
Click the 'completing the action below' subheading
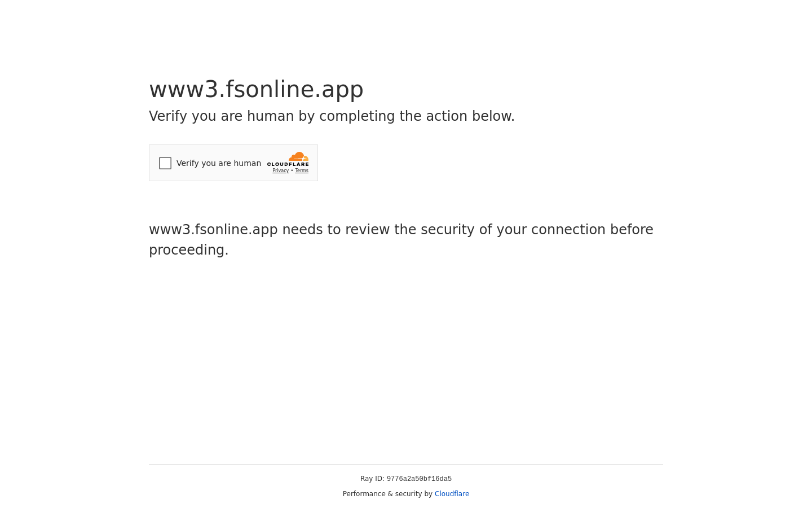[417, 116]
